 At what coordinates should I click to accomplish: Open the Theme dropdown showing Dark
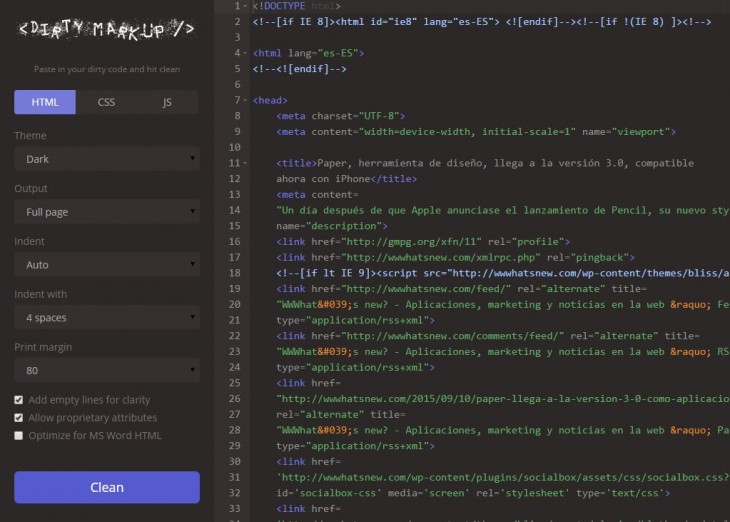tap(107, 159)
